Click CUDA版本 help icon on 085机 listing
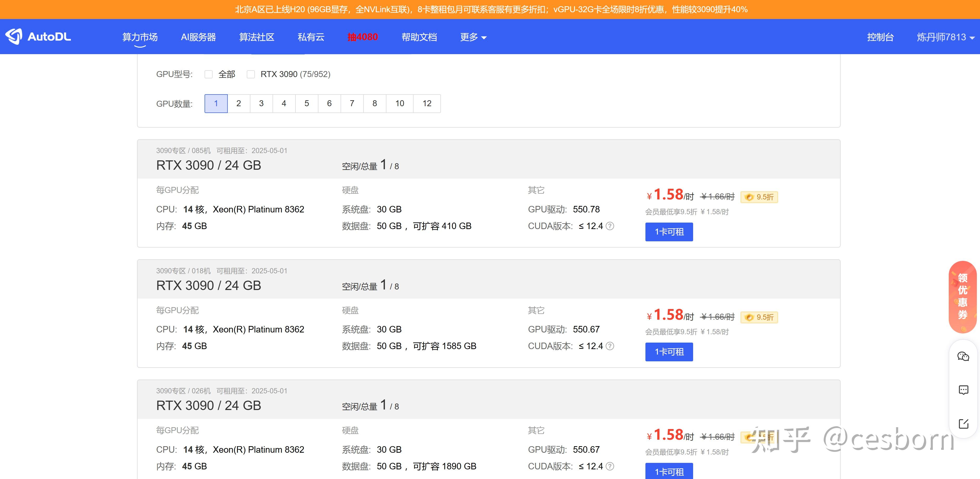This screenshot has height=479, width=980. click(610, 226)
